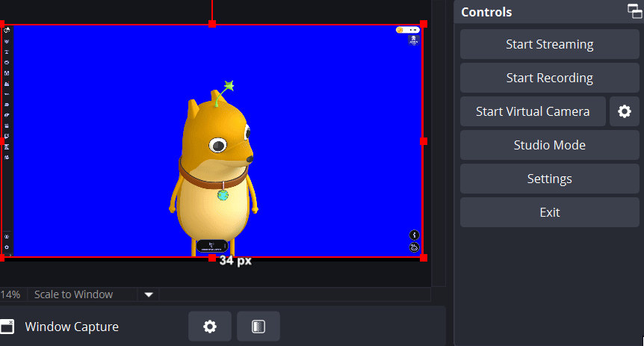
Task: Click the Exit button
Action: [x=549, y=212]
